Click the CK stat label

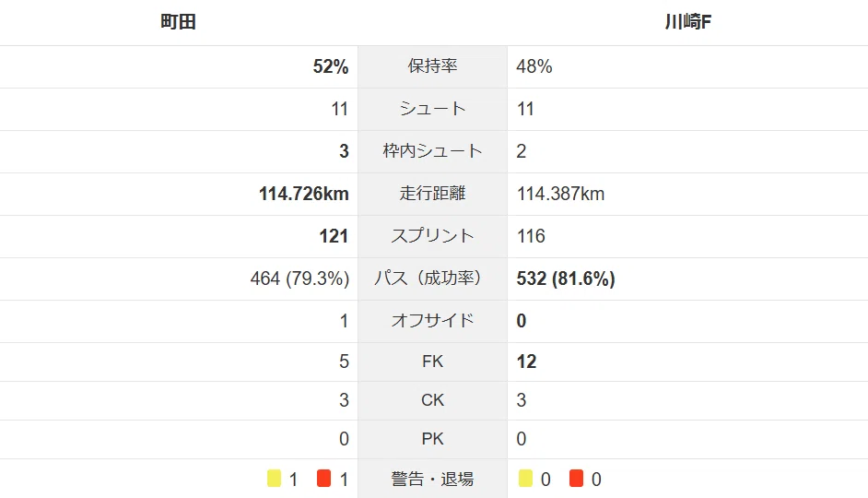coord(432,400)
